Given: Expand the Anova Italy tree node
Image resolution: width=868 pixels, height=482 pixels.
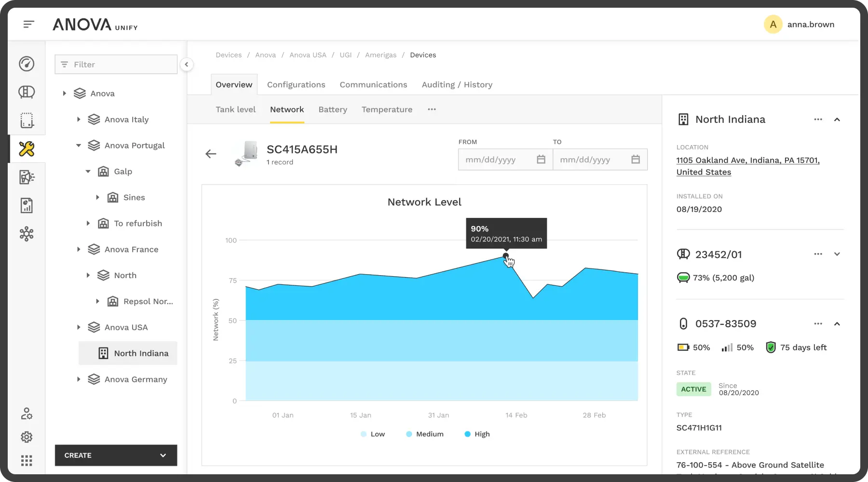Looking at the screenshot, I should pyautogui.click(x=79, y=120).
